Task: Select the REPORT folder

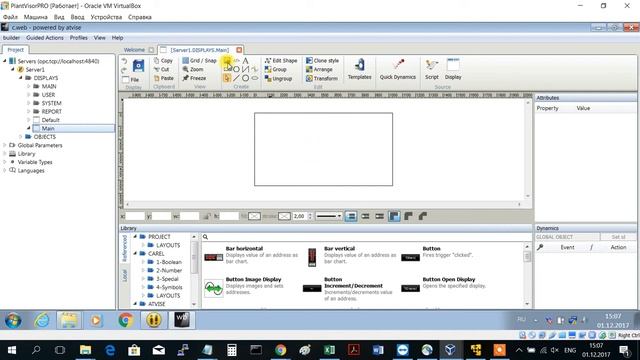Action: 51,111
